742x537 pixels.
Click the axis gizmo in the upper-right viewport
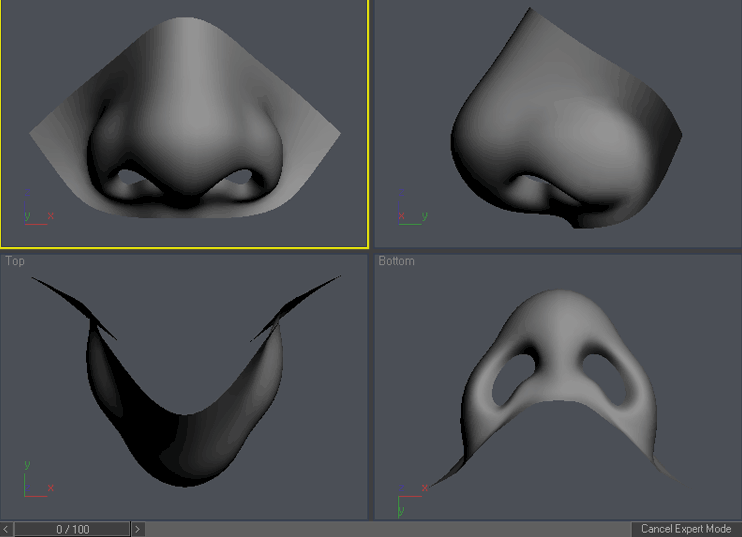tap(410, 217)
